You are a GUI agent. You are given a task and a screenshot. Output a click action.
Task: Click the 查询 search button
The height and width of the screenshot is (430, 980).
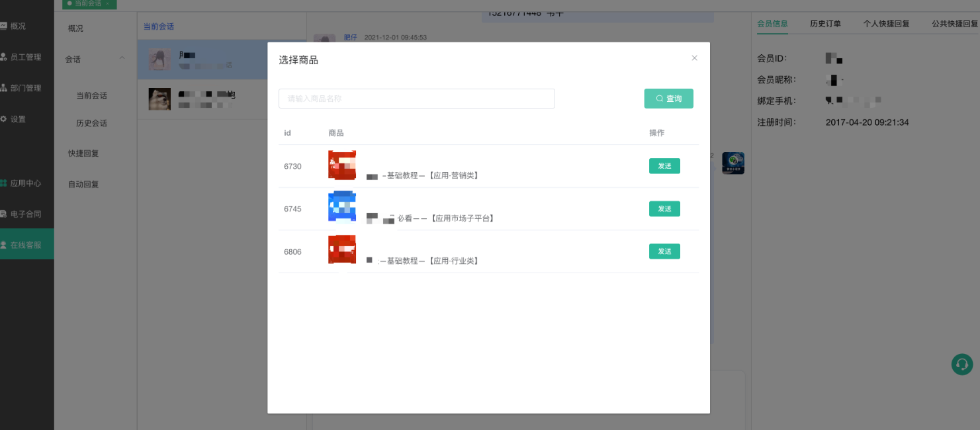[668, 99]
